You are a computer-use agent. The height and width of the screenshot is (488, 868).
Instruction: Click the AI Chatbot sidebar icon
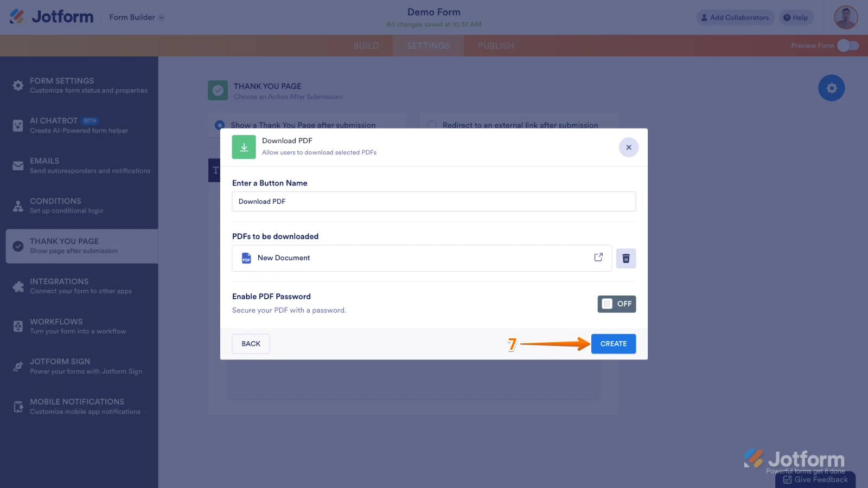18,126
